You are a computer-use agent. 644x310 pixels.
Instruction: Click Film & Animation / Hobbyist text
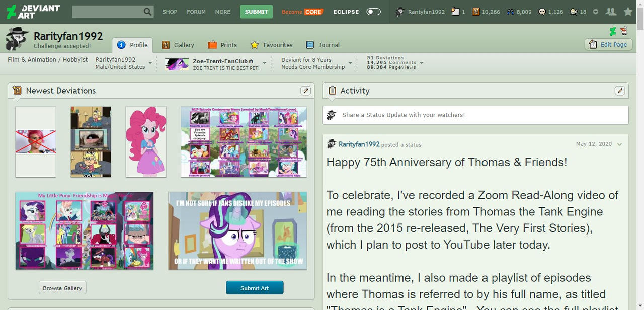48,60
